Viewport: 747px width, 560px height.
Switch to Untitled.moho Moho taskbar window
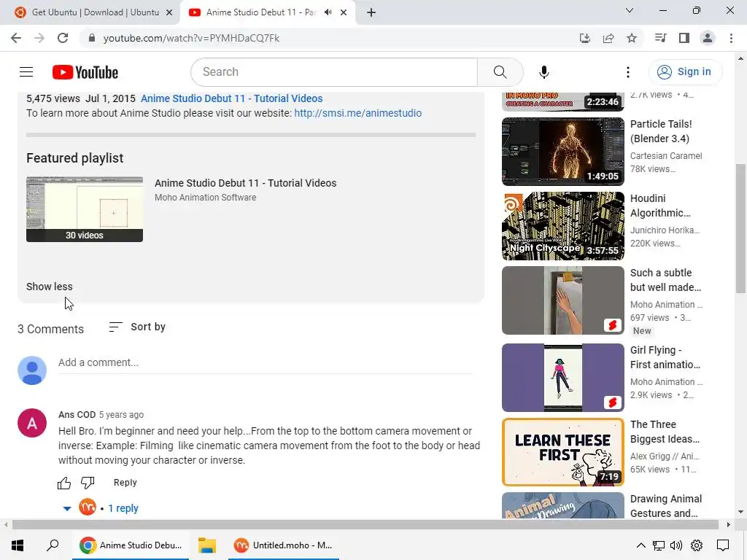[284, 545]
